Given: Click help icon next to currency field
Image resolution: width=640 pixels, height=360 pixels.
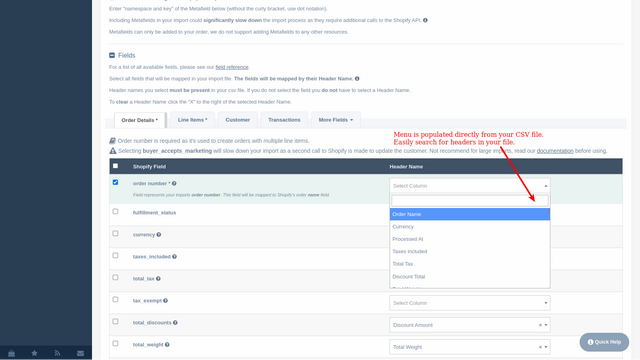Looking at the screenshot, I should [159, 235].
